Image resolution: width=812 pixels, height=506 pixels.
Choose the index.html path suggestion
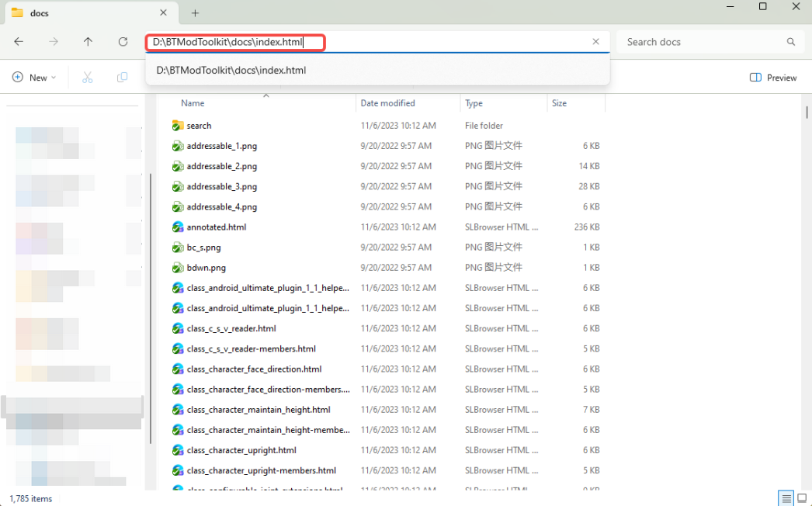click(x=377, y=70)
